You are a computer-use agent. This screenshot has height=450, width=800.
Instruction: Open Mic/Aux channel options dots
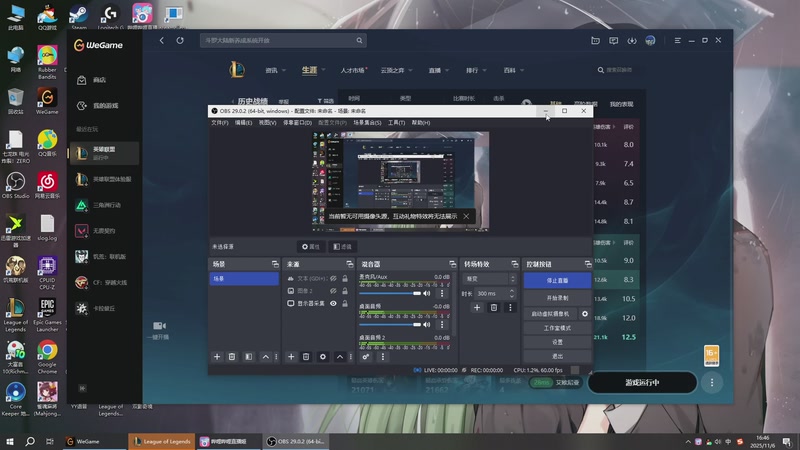(x=442, y=293)
